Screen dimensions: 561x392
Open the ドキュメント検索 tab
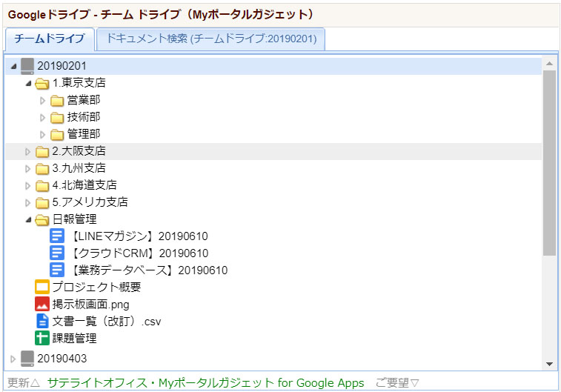(211, 39)
